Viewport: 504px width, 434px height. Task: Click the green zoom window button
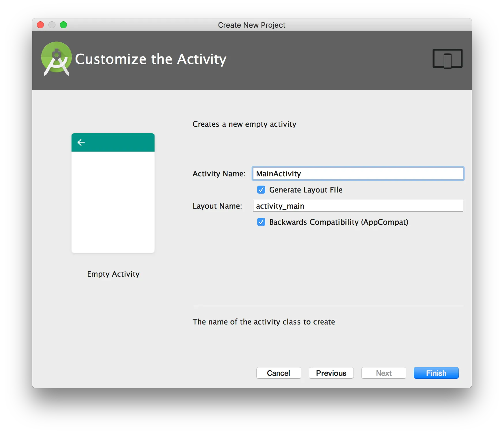click(63, 25)
